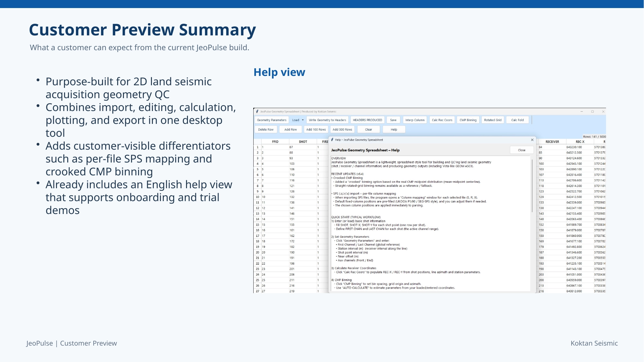Click REC-X cell 641346.600

tap(580, 253)
